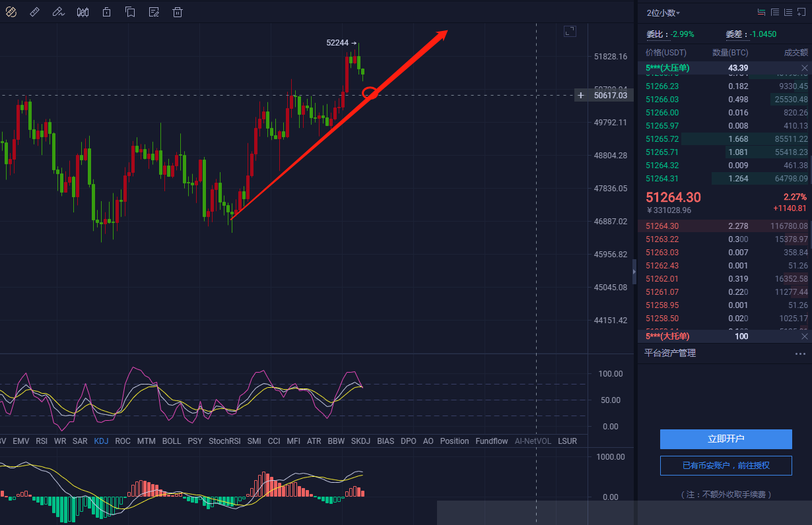Select the StochRSI indicator tab
Screen dimensions: 812x525
(x=224, y=441)
